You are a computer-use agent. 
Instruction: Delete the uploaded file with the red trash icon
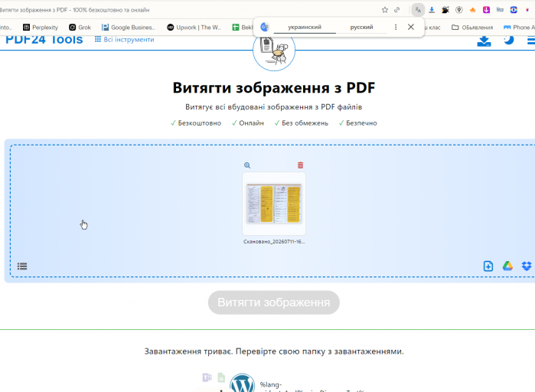tap(300, 165)
